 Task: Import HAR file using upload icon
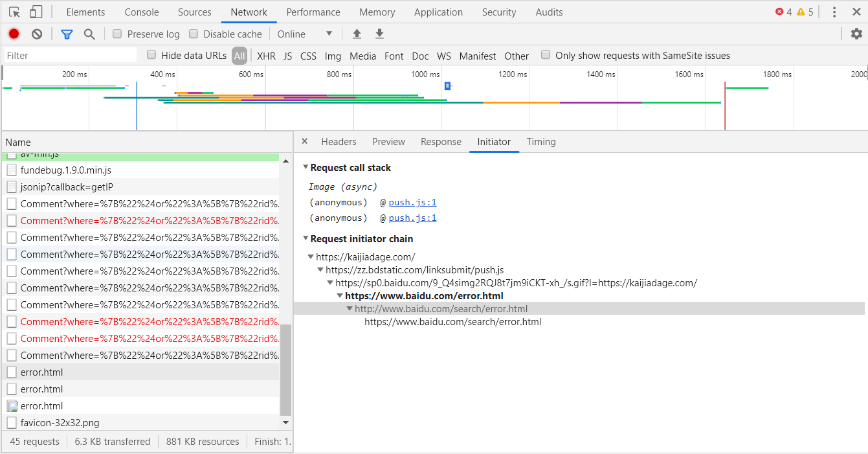point(357,33)
